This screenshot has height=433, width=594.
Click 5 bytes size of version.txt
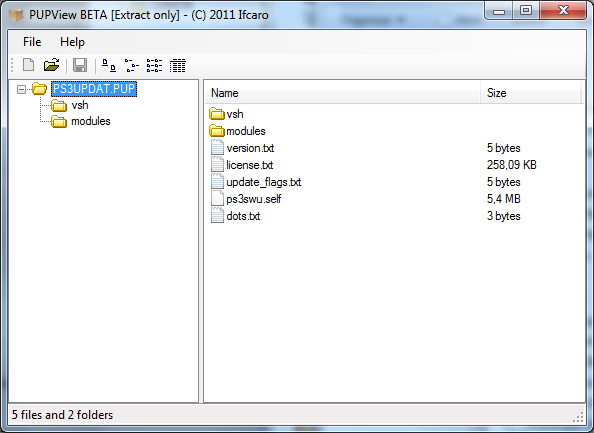503,148
